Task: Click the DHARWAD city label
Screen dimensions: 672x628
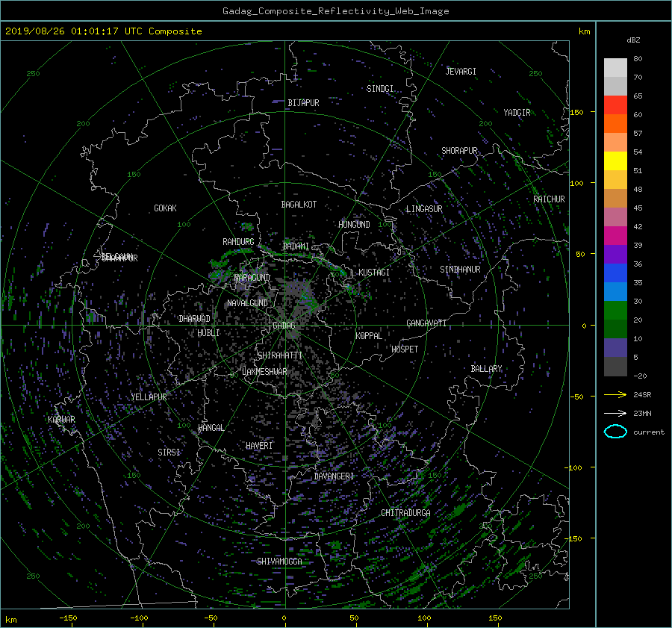Action: pos(194,319)
